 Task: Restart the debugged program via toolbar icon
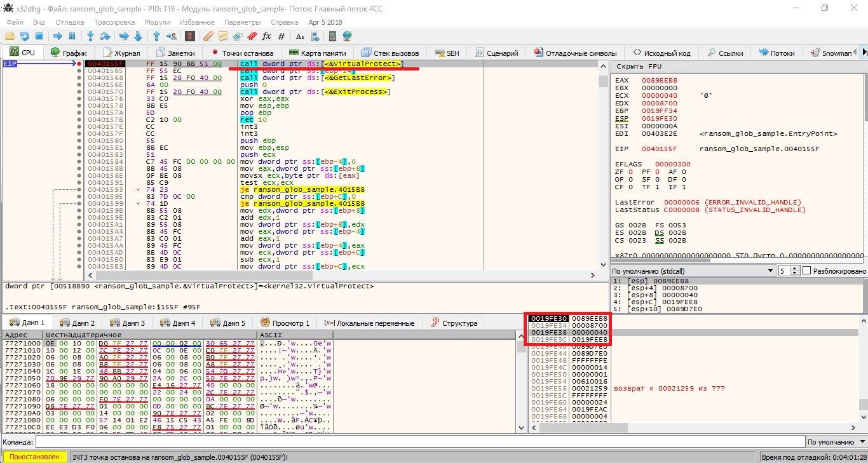[25, 36]
